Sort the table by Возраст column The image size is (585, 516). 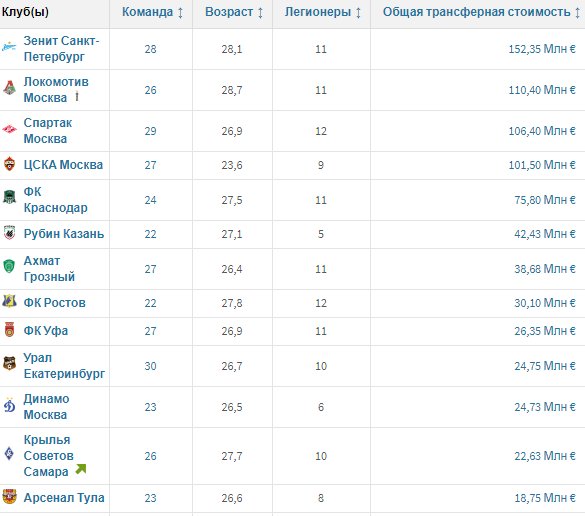point(234,12)
